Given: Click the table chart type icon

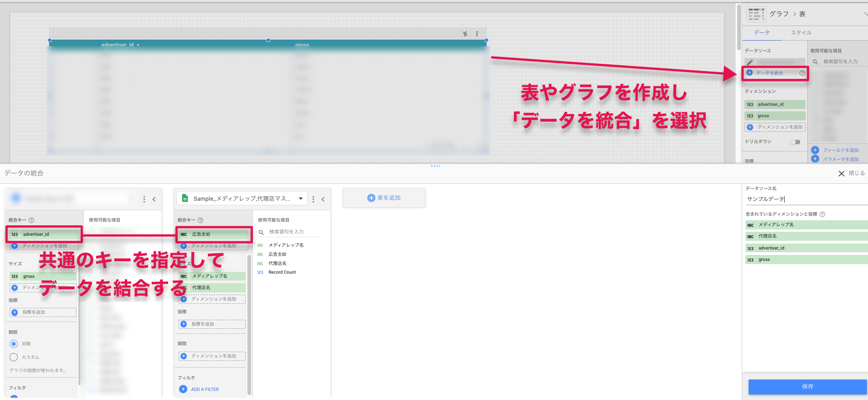Looking at the screenshot, I should (x=756, y=15).
